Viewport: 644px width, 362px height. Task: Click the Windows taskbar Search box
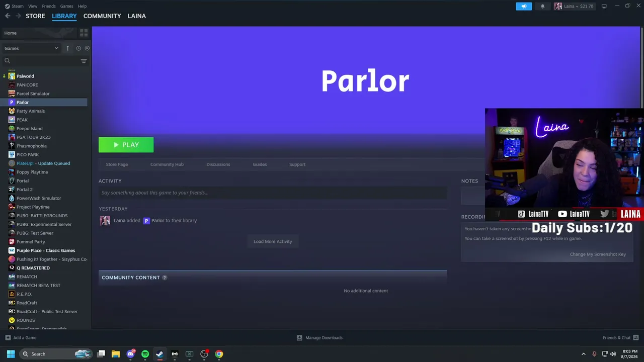click(x=56, y=354)
